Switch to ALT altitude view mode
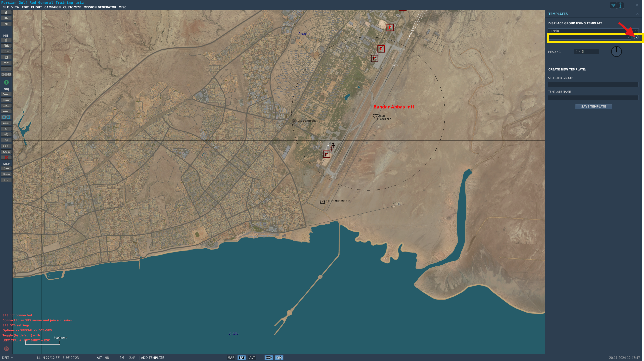Viewport: 644px width, 361px height. [252, 358]
